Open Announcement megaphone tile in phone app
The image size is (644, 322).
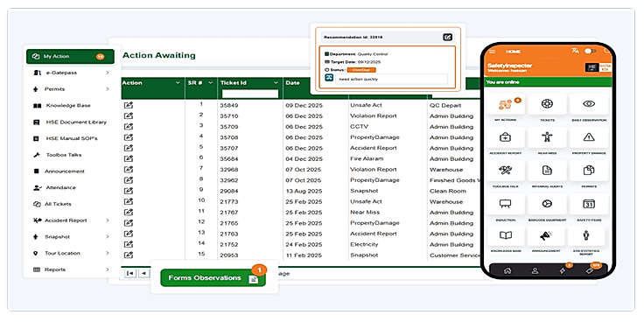pyautogui.click(x=546, y=235)
